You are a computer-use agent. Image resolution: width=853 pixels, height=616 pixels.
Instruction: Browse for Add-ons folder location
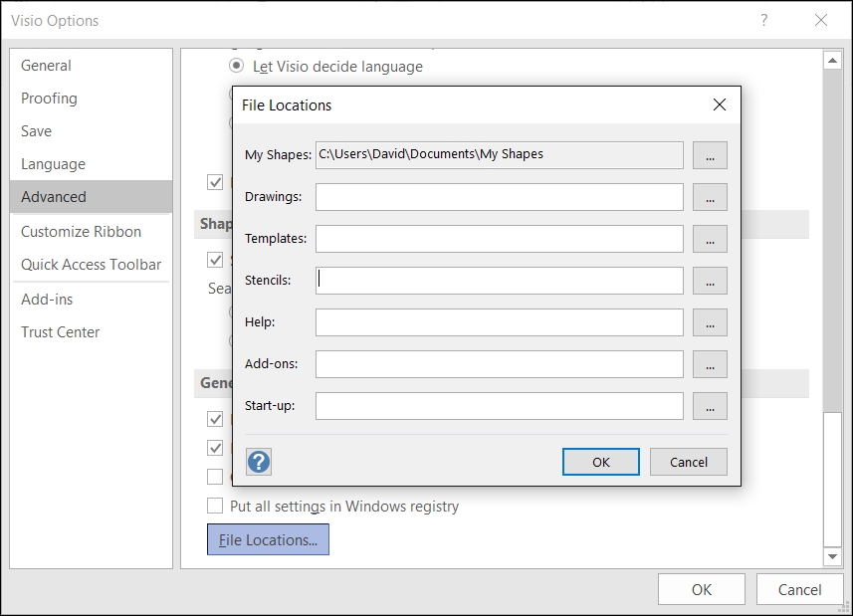point(710,364)
